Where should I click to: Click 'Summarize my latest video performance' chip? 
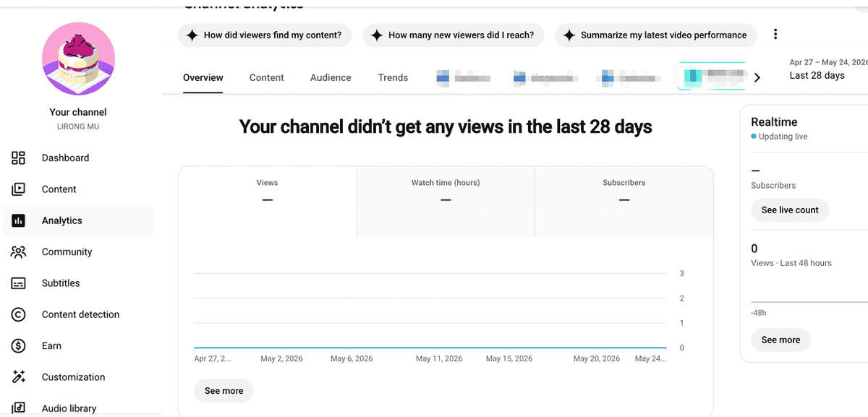[656, 35]
